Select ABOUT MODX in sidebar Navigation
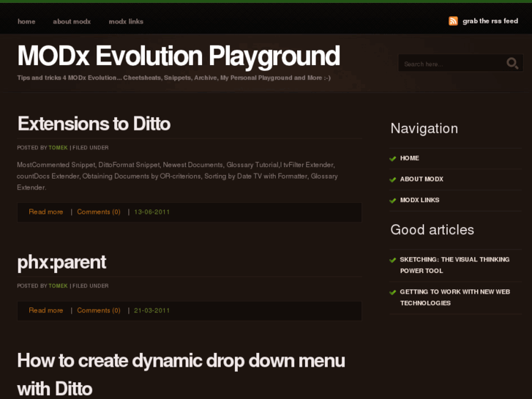Screen dimensions: 532x399 422,179
